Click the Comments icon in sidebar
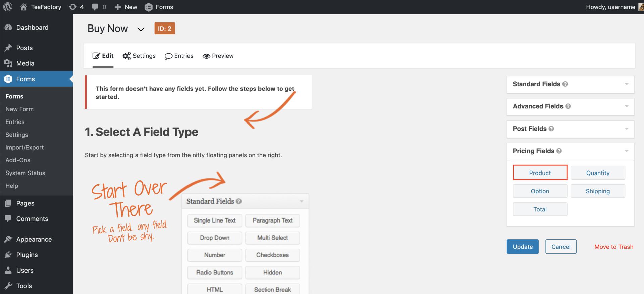644x294 pixels. (8, 219)
